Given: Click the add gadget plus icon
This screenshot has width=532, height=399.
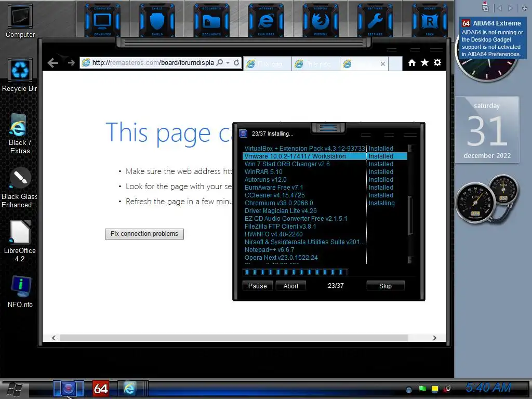Looking at the screenshot, I should click(524, 8).
